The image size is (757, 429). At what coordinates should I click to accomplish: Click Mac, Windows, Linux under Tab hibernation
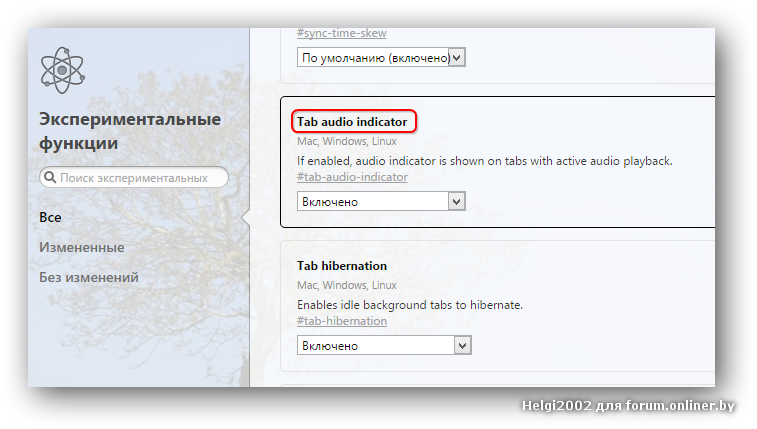point(347,285)
